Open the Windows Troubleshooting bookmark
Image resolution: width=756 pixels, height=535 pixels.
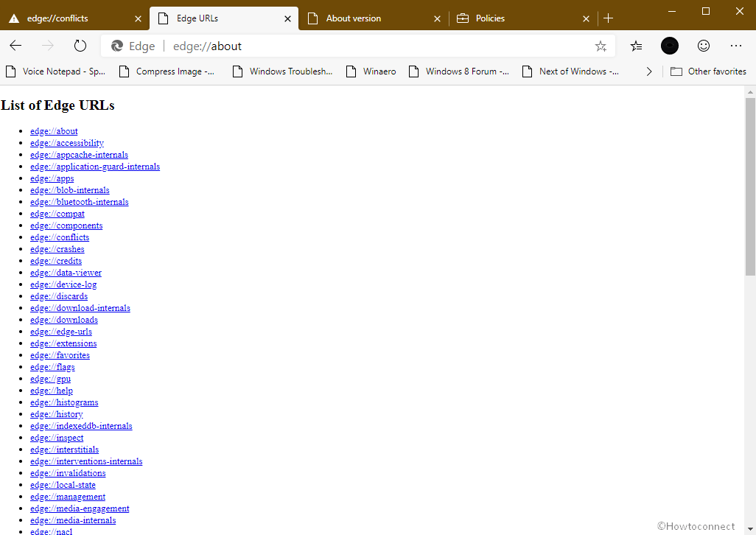coord(282,71)
